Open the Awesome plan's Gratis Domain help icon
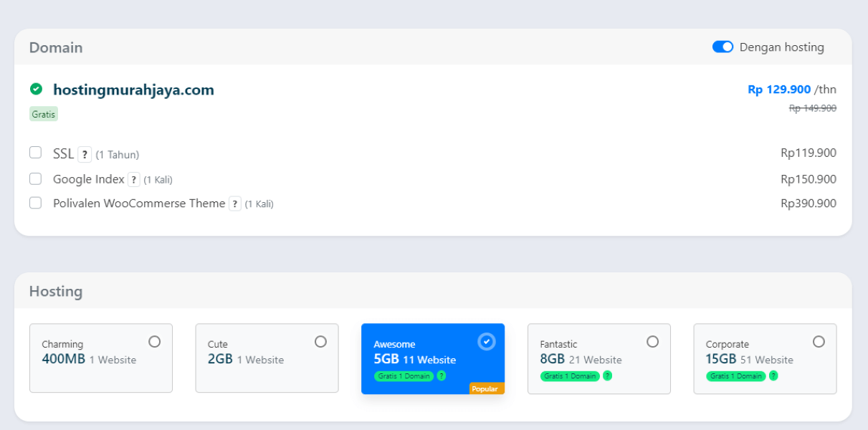This screenshot has height=430, width=868. click(x=442, y=376)
